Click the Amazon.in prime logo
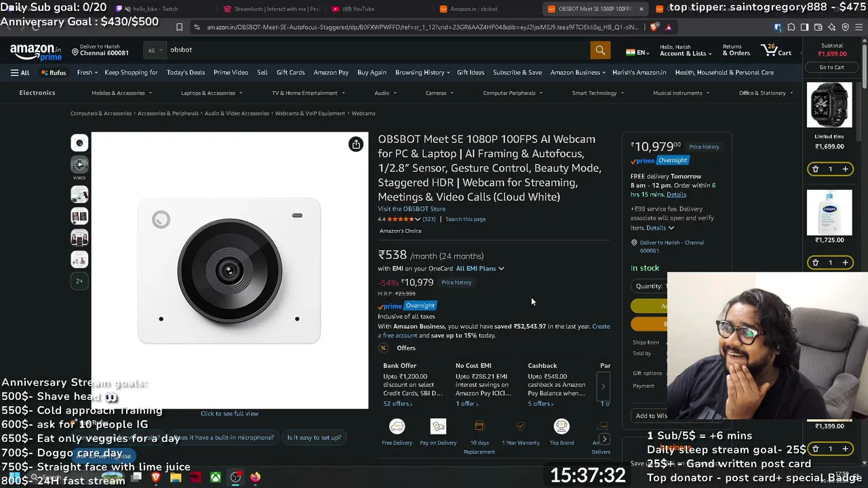868x488 pixels. pyautogui.click(x=35, y=52)
